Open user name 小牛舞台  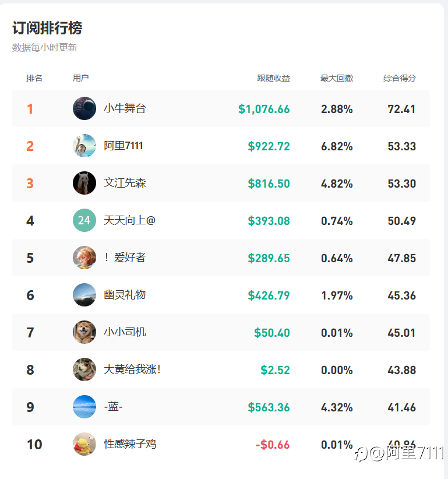(125, 108)
